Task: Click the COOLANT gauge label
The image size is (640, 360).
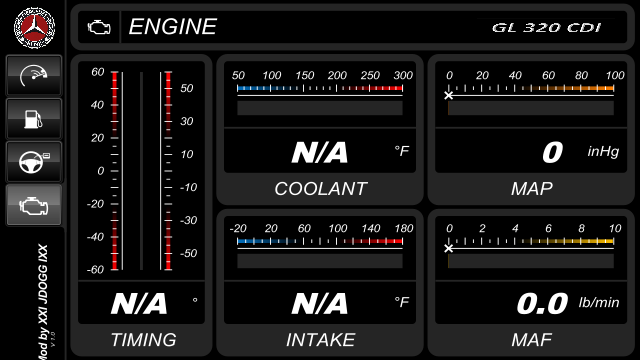Action: tap(320, 189)
